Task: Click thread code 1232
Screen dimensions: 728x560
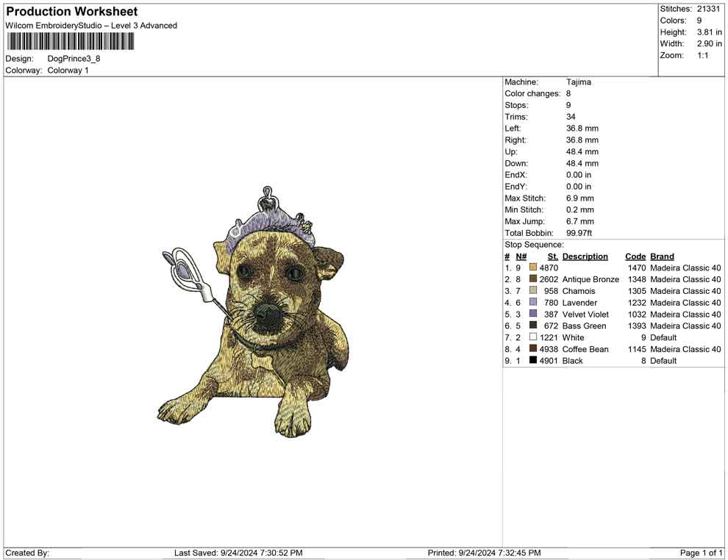Action: point(637,303)
